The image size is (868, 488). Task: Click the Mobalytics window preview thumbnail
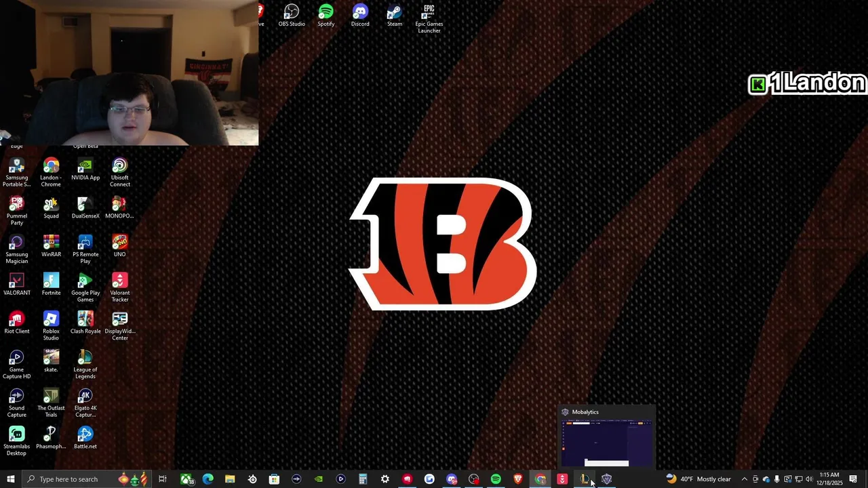click(x=606, y=443)
